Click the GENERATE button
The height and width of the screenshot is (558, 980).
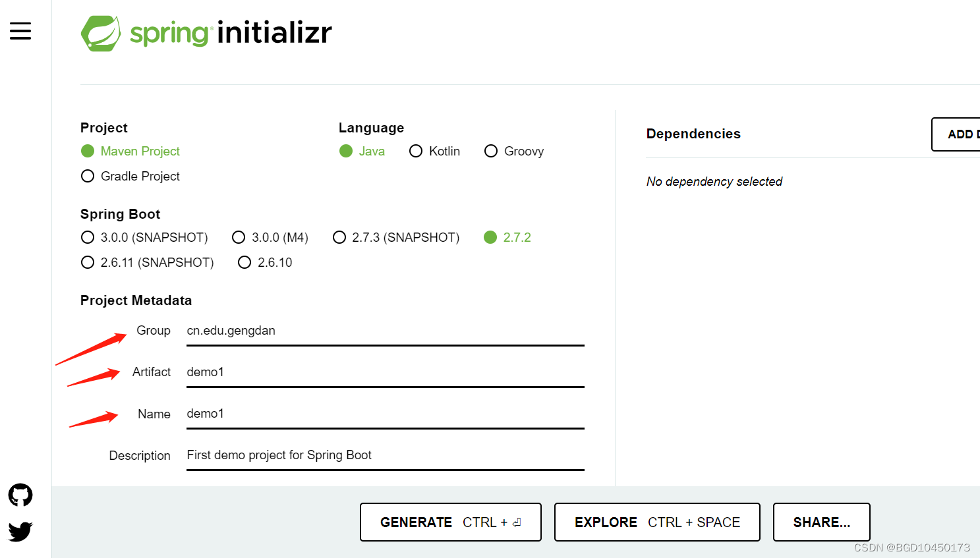tap(451, 522)
